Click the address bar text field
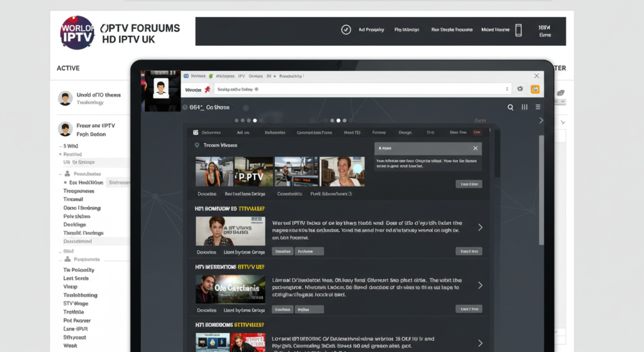This screenshot has width=644, height=352. click(362, 89)
